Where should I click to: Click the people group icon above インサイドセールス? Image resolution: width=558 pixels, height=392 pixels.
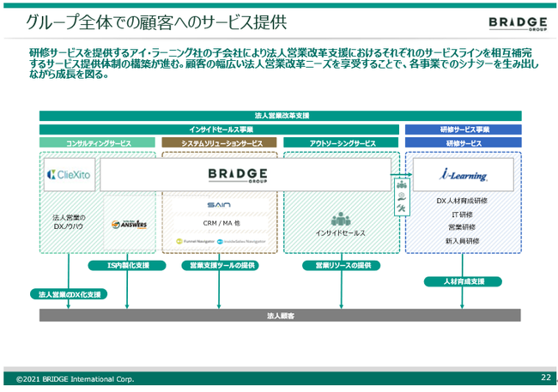pos(341,219)
